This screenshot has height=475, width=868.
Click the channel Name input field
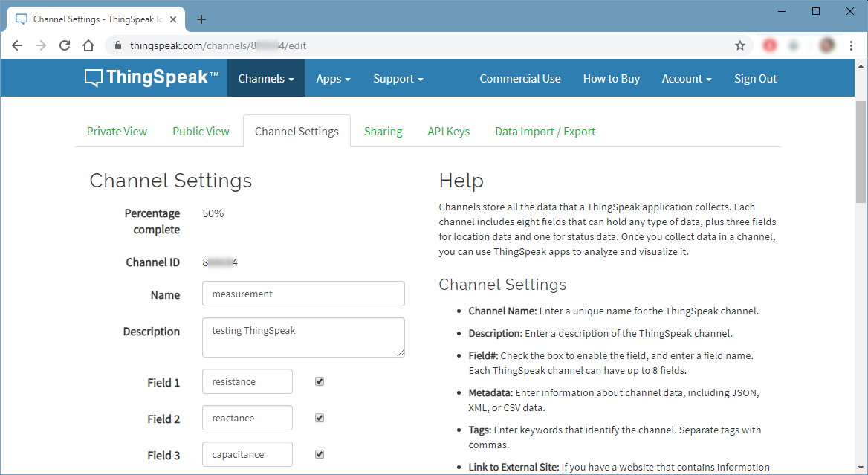pos(303,294)
